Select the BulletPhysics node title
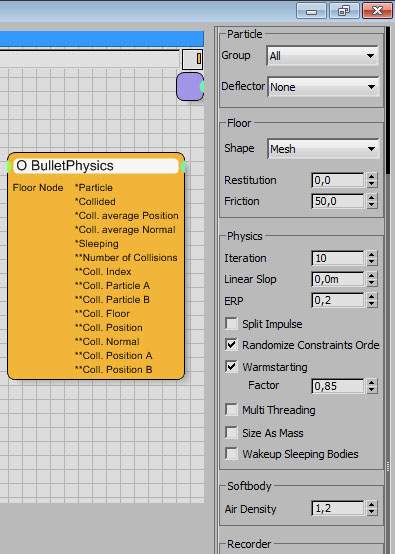Screen dimensions: 395x554 coord(96,166)
